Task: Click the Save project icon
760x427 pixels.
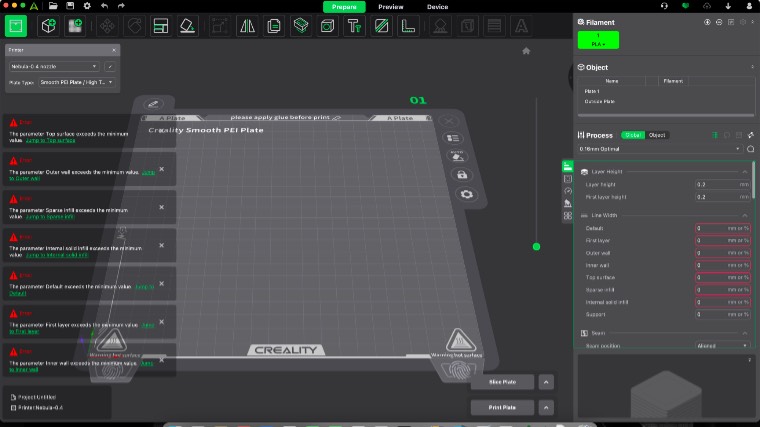Action: pos(70,6)
